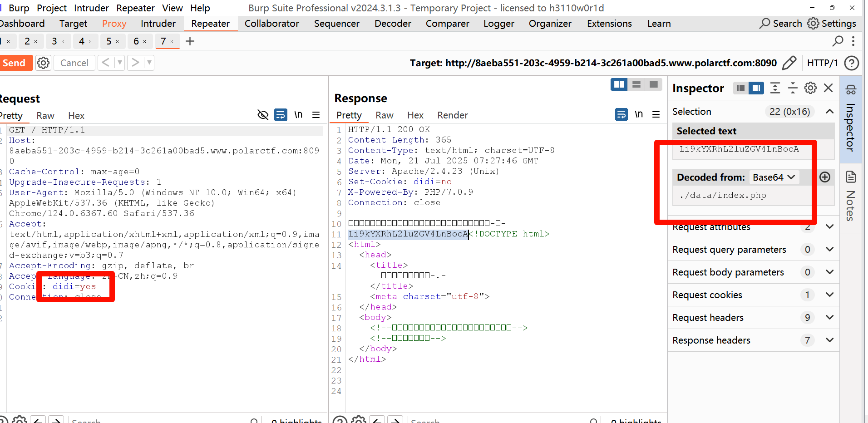Screen dimensions: 868x423
Task: Click decoded text ./data/index.php
Action: click(723, 195)
